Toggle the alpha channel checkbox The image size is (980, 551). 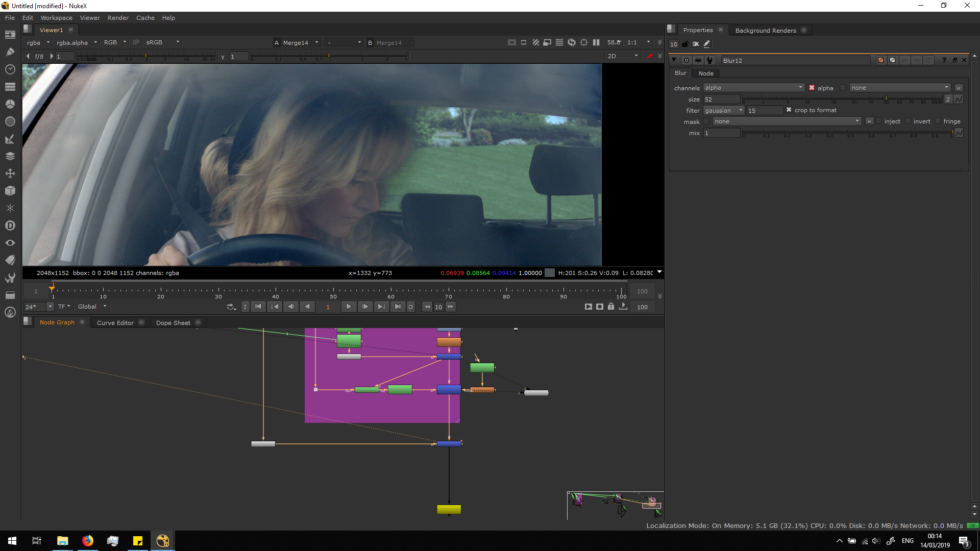[x=812, y=88]
